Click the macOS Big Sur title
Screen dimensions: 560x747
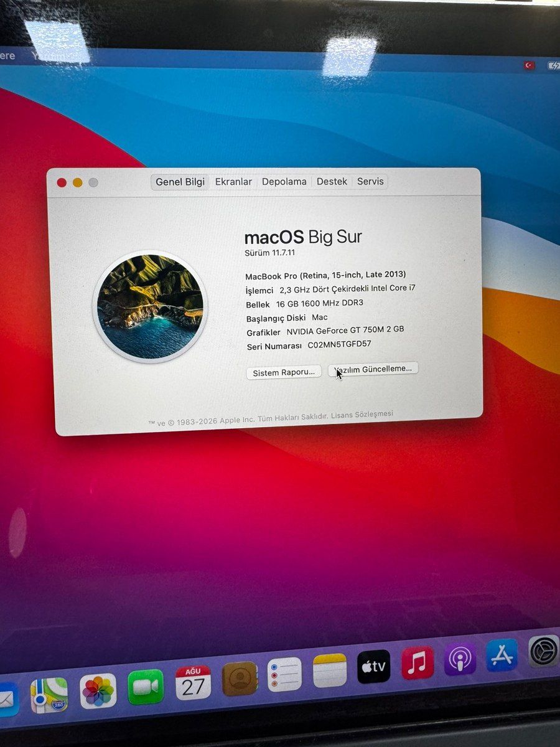[303, 237]
